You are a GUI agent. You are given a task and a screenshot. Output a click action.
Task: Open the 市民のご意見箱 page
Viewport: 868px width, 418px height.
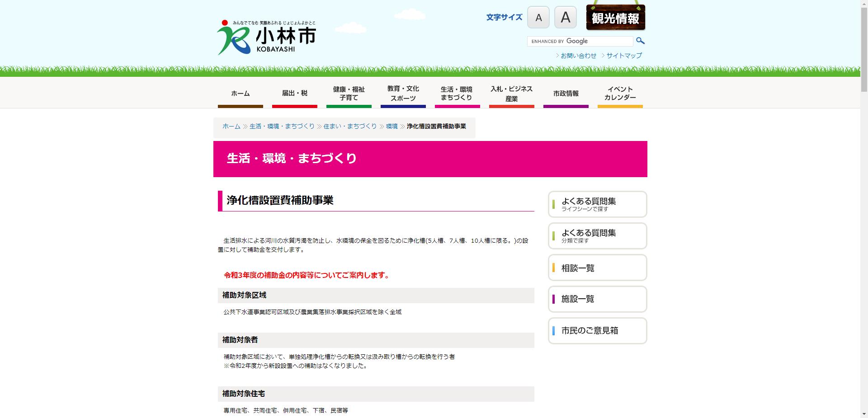tap(597, 331)
